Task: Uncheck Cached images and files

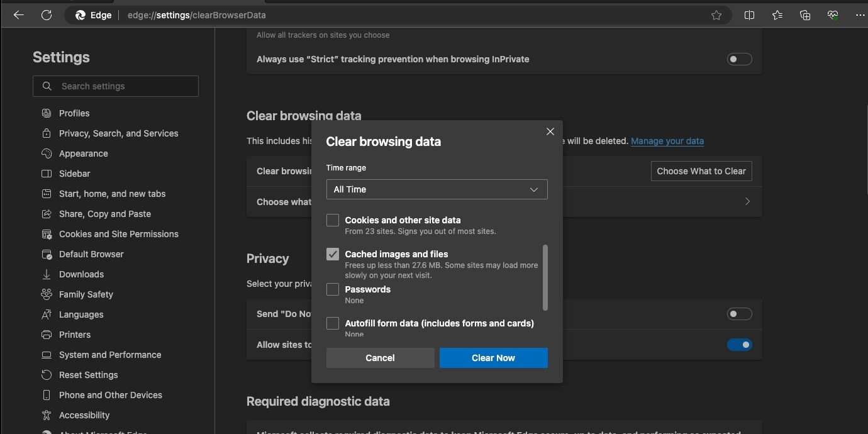Action: click(x=333, y=254)
